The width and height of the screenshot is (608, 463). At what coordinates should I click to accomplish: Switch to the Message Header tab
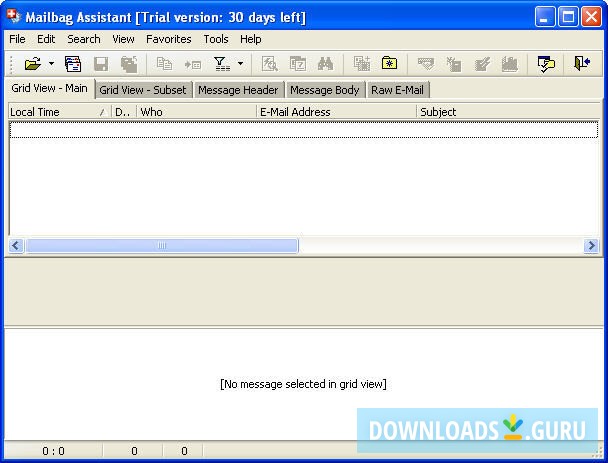tap(238, 90)
